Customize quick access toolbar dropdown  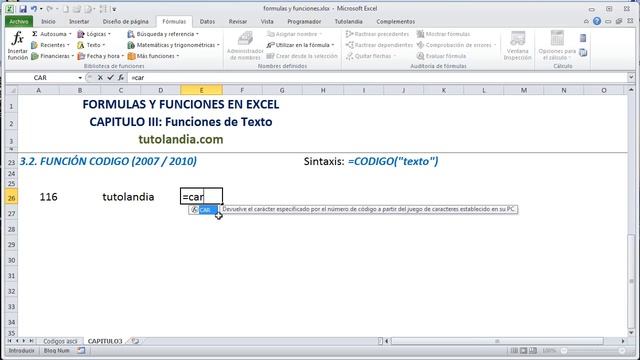(114, 9)
